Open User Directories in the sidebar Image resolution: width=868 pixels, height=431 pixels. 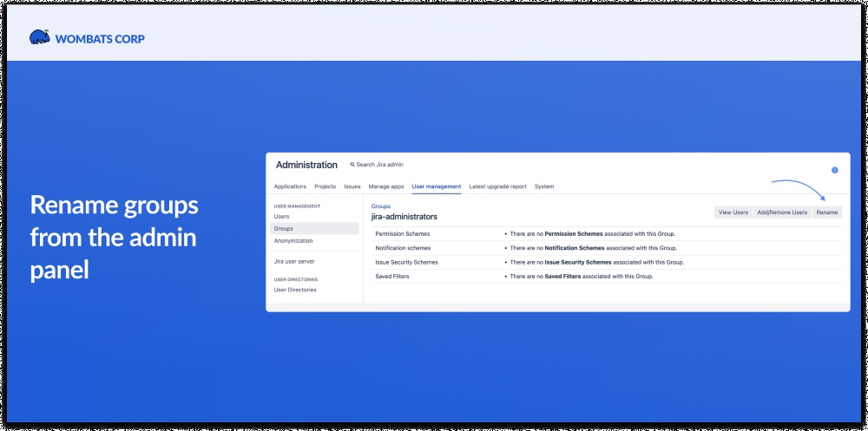point(295,290)
